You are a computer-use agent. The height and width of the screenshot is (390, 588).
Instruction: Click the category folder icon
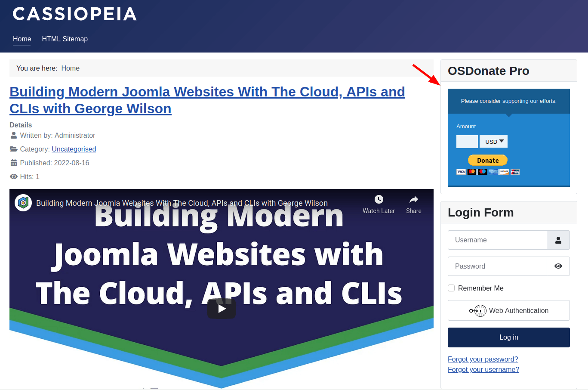pyautogui.click(x=14, y=149)
